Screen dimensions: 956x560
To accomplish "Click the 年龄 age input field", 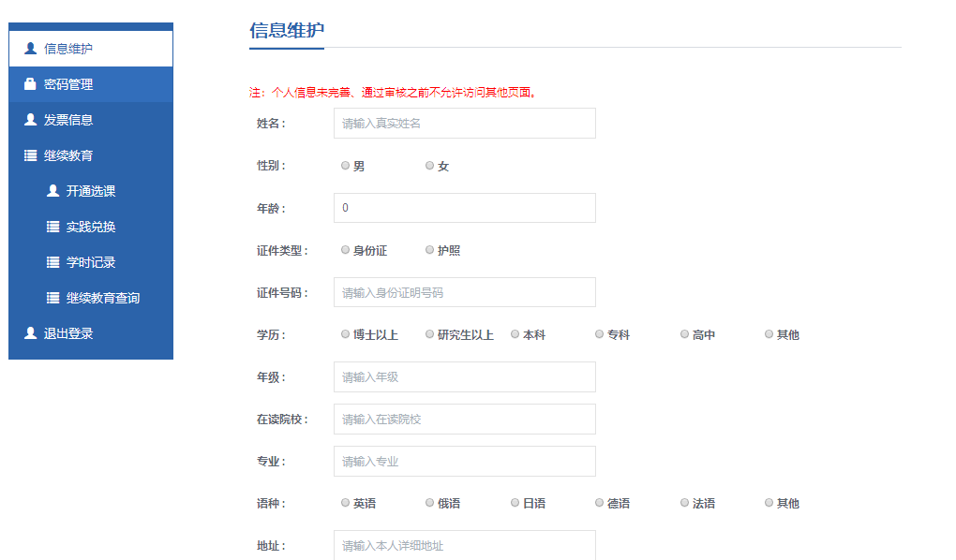I will [x=465, y=208].
